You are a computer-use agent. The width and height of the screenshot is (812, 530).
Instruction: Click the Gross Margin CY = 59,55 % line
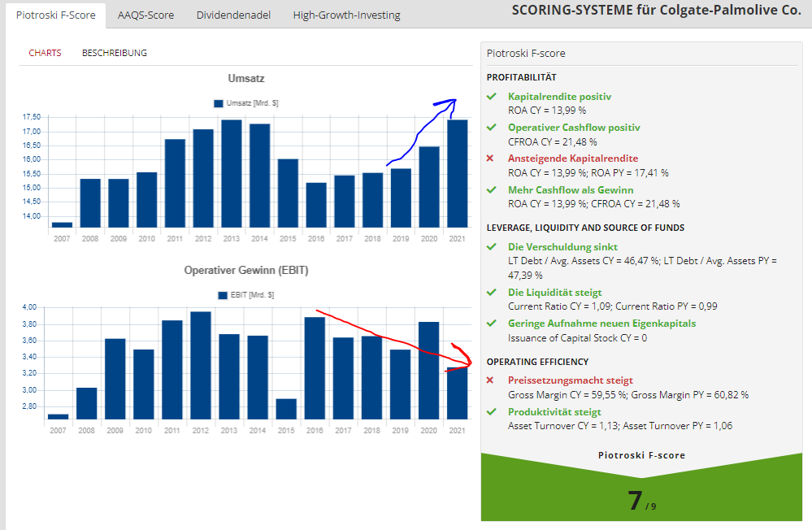(x=628, y=395)
